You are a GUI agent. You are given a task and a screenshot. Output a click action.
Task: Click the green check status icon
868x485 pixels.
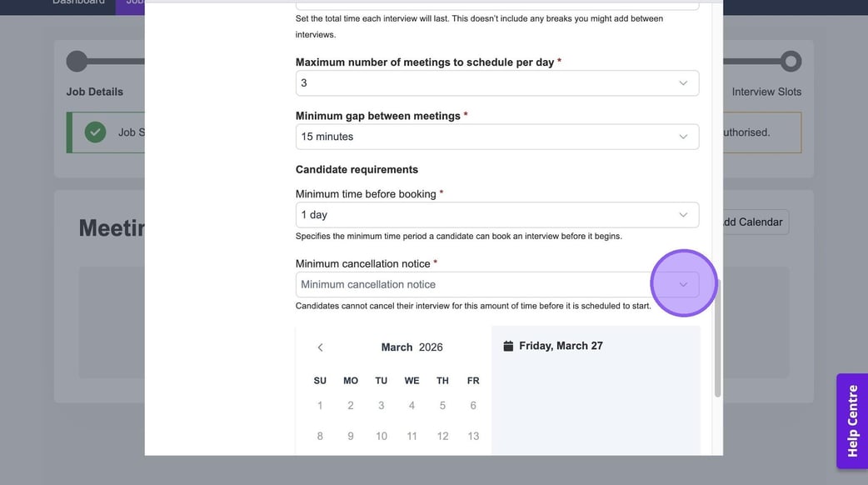point(96,132)
